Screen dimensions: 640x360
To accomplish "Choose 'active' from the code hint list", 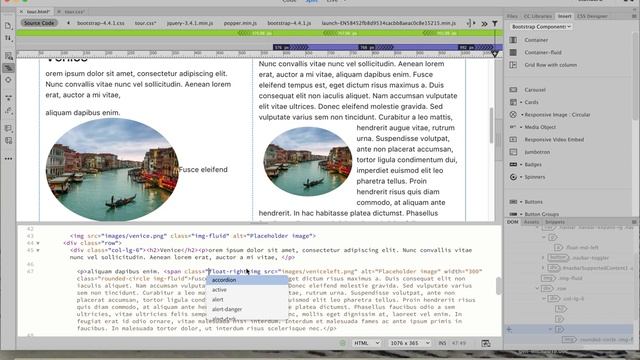I will [x=247, y=290].
